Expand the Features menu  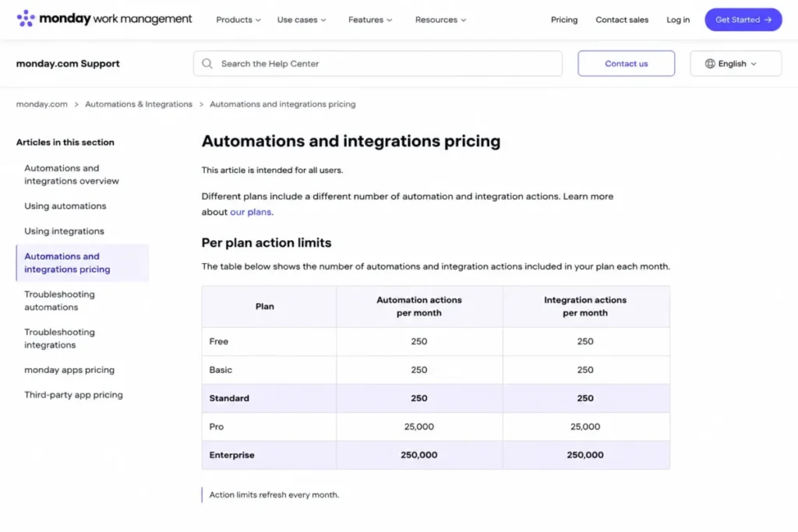tap(370, 19)
